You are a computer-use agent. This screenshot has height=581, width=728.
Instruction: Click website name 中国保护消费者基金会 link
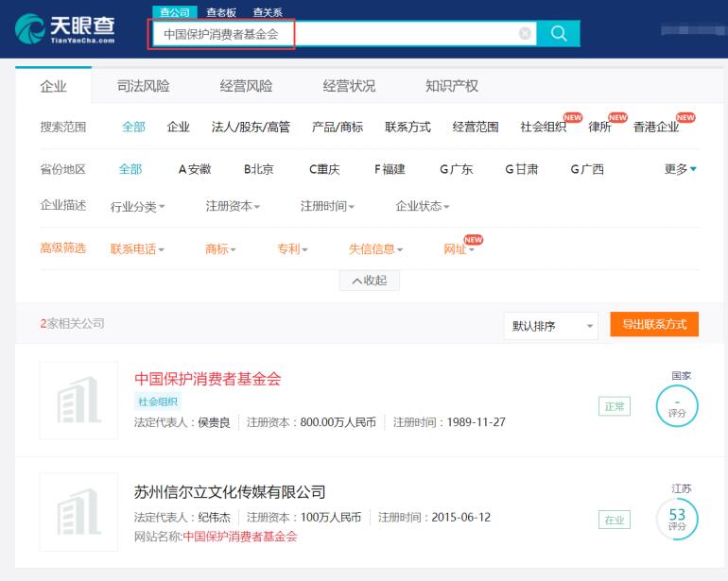click(240, 537)
